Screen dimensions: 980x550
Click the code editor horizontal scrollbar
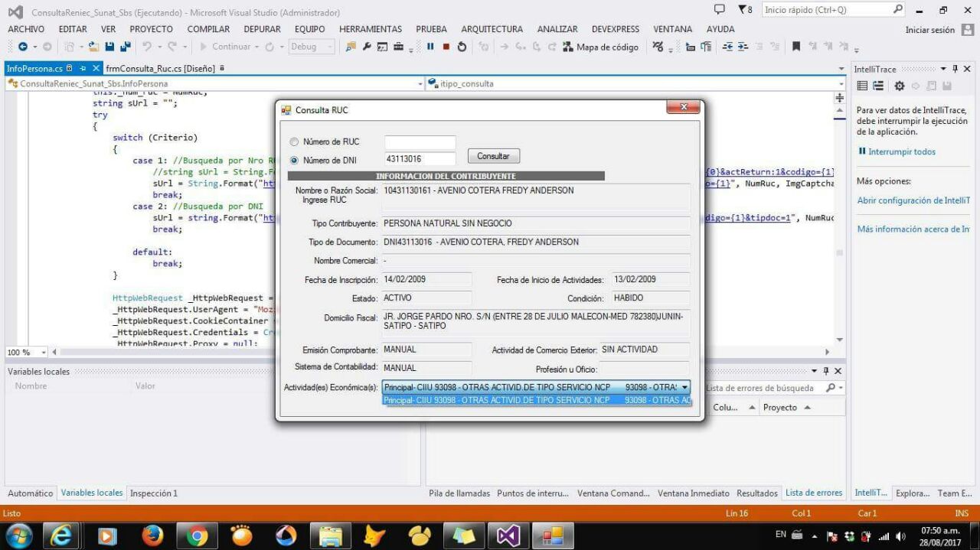(x=440, y=352)
